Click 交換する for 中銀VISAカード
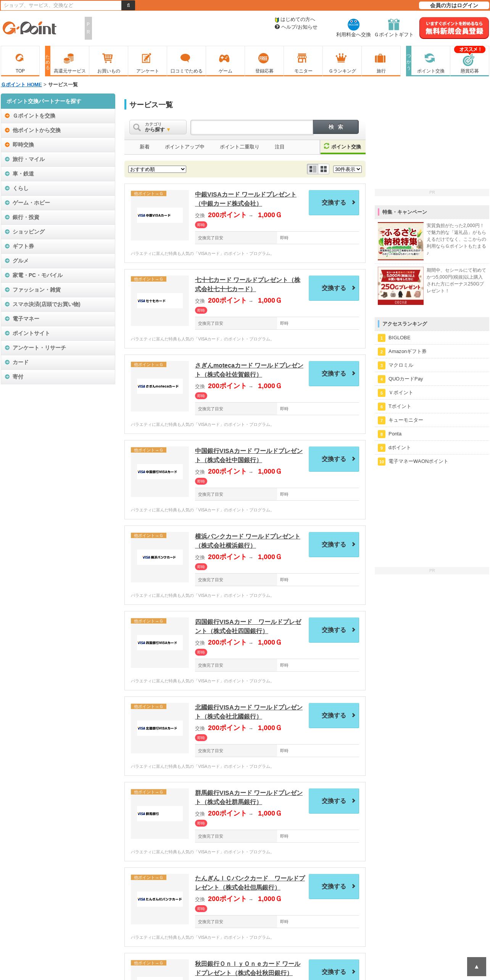Screen dimensions: 490x980 334,203
